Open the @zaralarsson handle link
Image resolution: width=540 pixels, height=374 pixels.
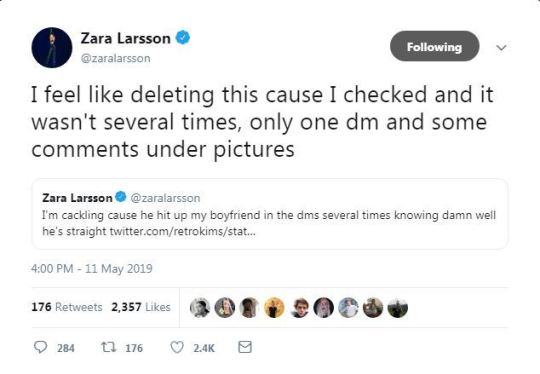(115, 58)
